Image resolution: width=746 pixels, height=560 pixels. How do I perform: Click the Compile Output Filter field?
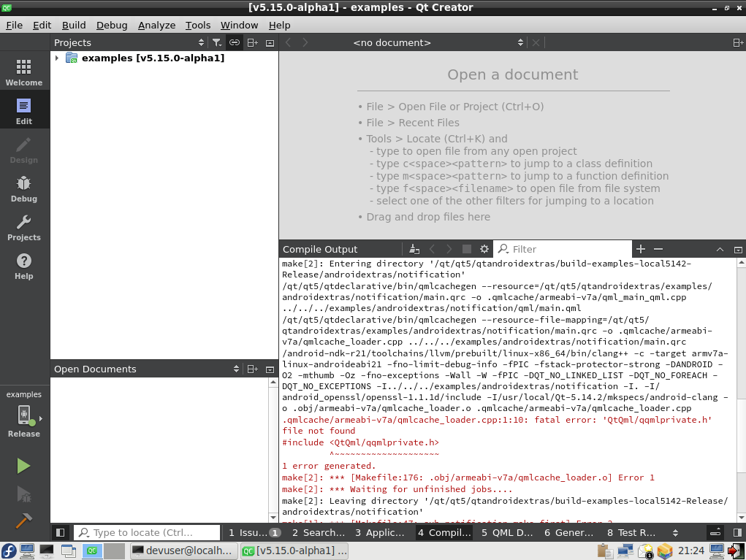[563, 249]
